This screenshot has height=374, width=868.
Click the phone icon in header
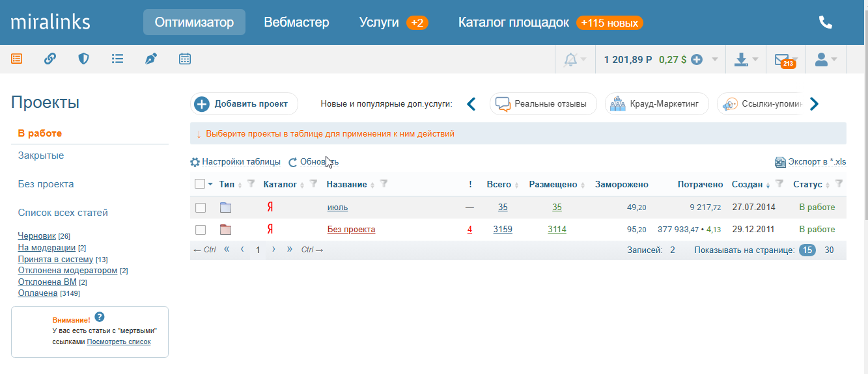[825, 22]
